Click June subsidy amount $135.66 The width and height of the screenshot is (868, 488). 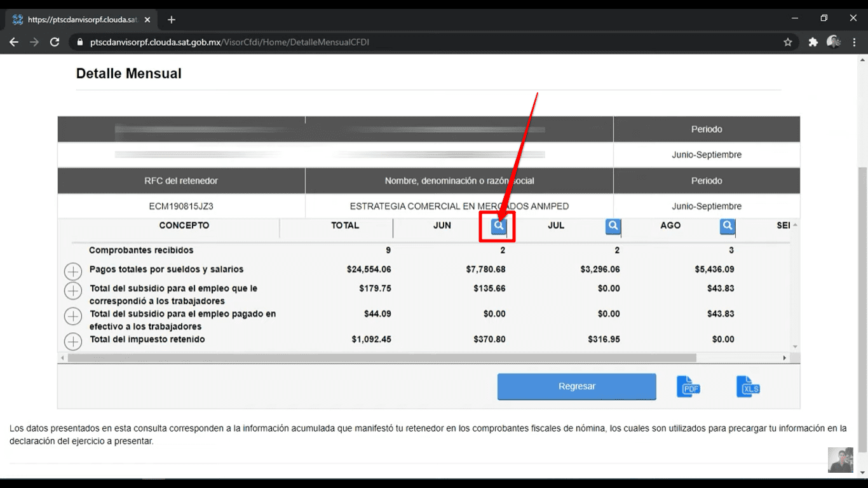(x=489, y=288)
